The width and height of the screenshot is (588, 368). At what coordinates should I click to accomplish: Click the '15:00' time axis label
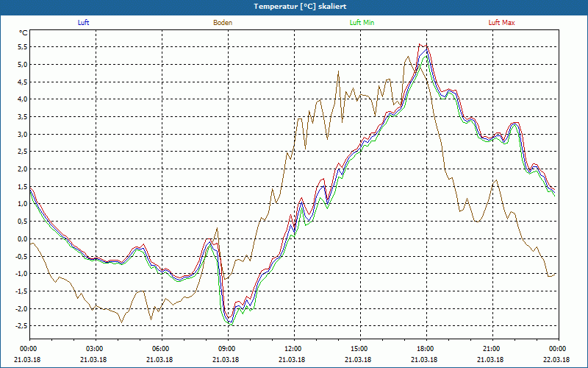pyautogui.click(x=360, y=349)
